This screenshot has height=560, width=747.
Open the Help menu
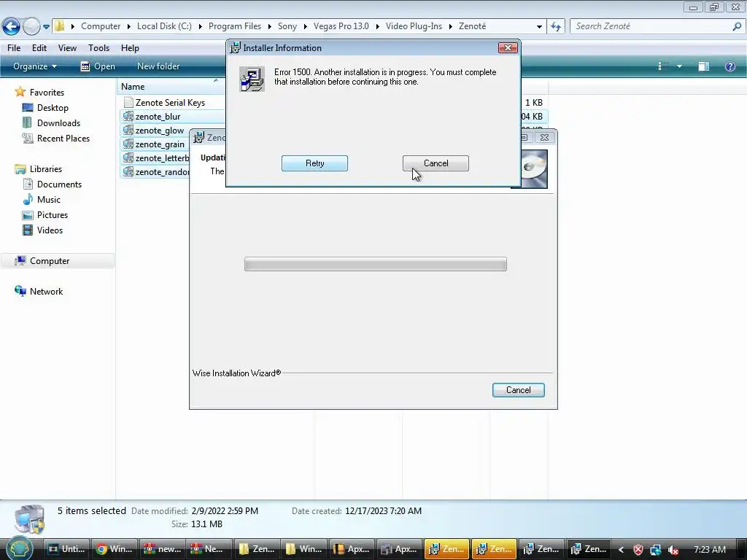coord(130,48)
